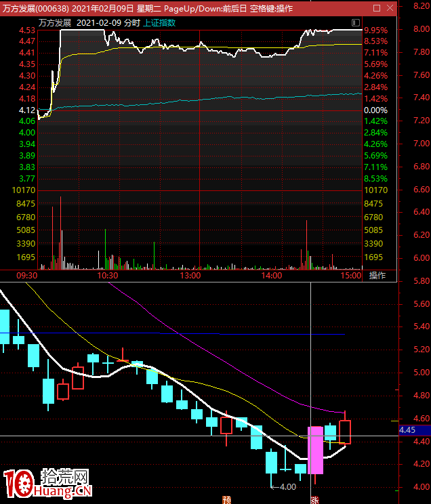Click the tallest red volume bar after open
Viewport: 431px width, 504px height.
point(60,233)
